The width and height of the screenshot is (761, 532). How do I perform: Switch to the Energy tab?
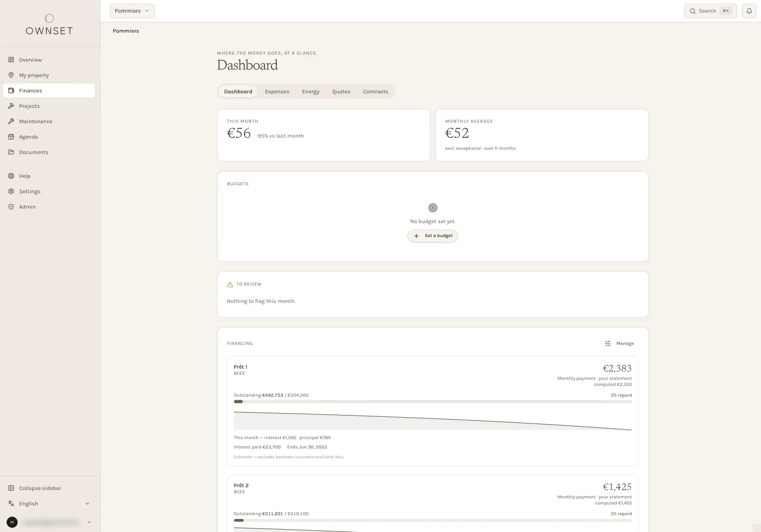[310, 91]
